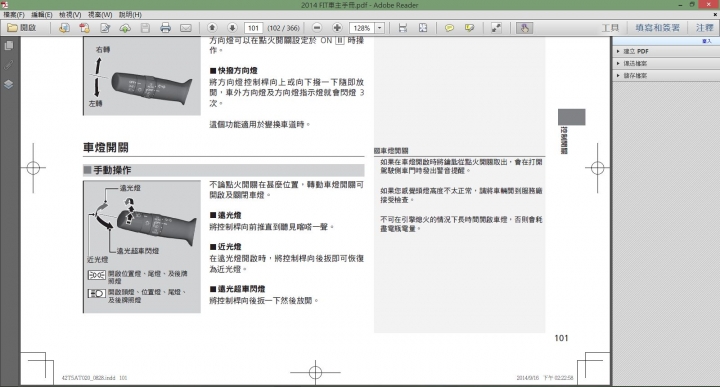The height and width of the screenshot is (387, 720).
Task: Open the 工具 tools pane
Action: (x=610, y=28)
